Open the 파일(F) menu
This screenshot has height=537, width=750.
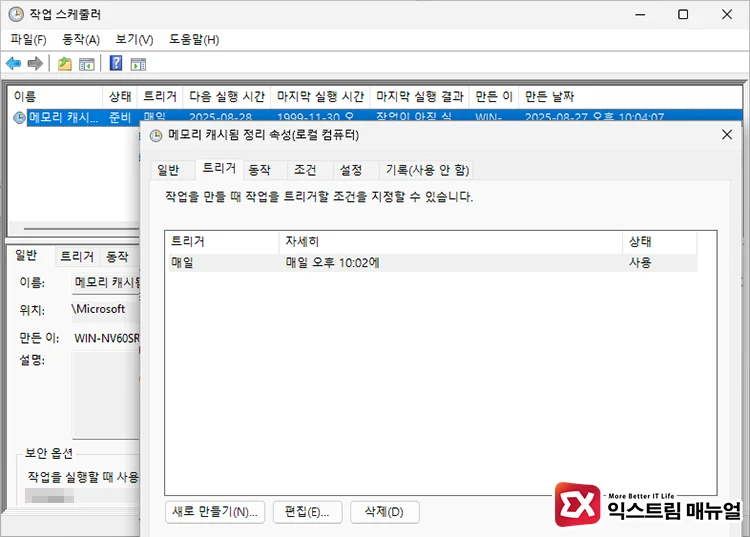[x=28, y=40]
